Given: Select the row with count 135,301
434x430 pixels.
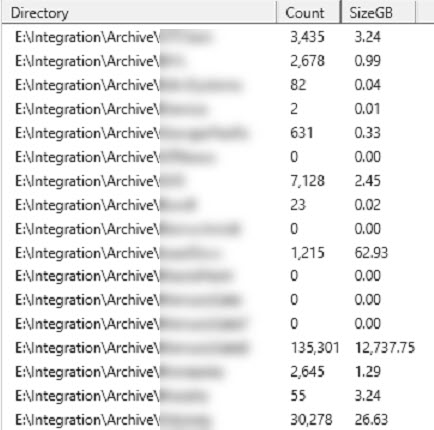Looking at the screenshot, I should tap(218, 348).
